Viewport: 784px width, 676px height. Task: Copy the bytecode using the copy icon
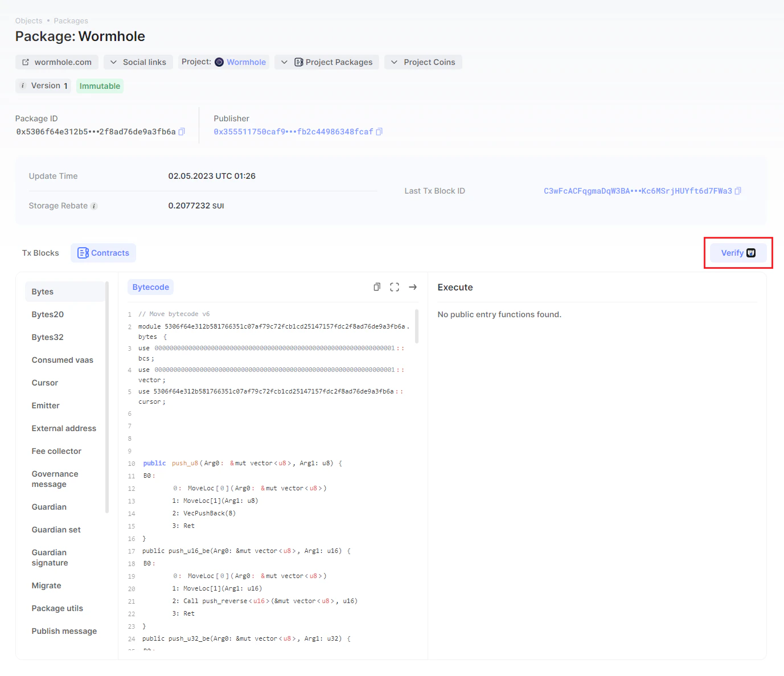[376, 287]
